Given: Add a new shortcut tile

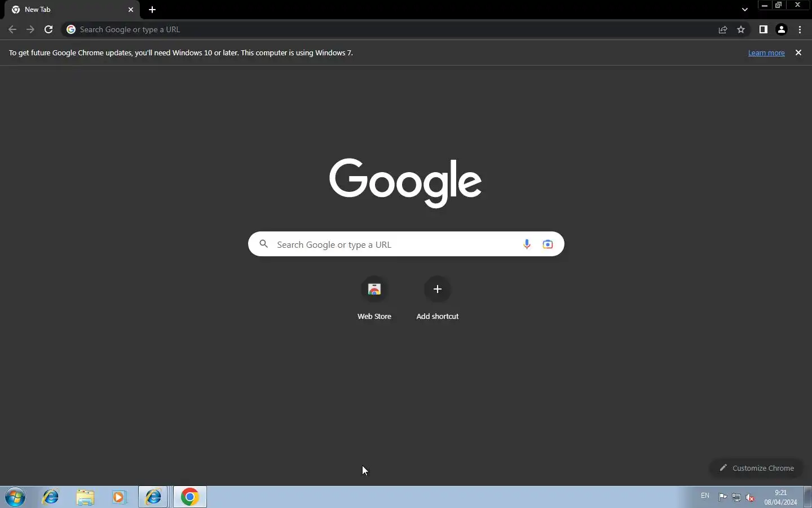Looking at the screenshot, I should [x=438, y=298].
